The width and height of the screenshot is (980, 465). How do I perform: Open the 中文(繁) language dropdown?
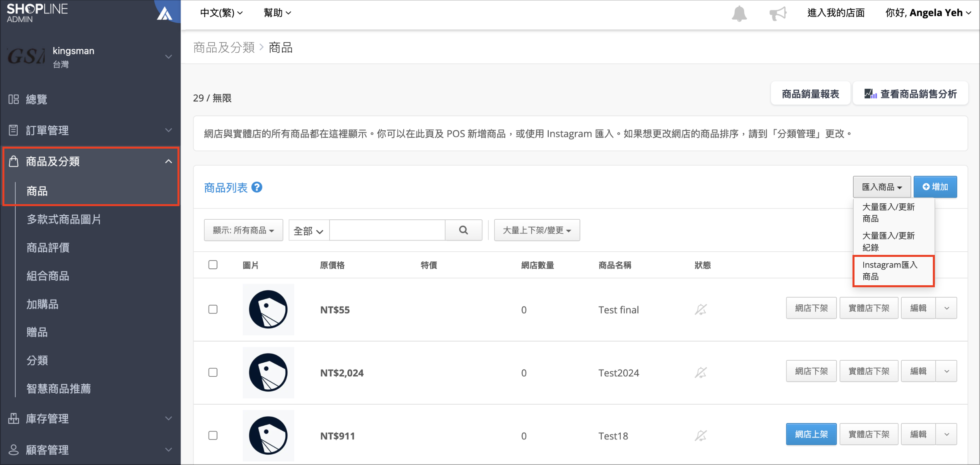click(x=221, y=13)
